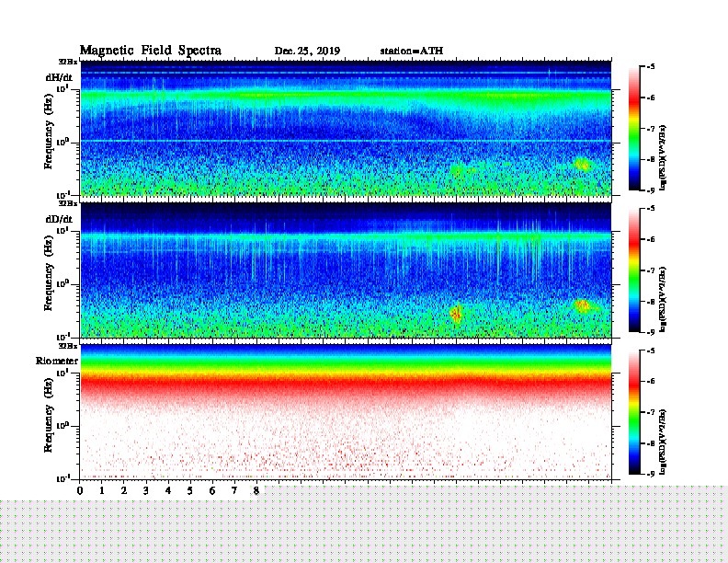Click the hour "6" tick label
728x563 pixels.
(x=212, y=490)
